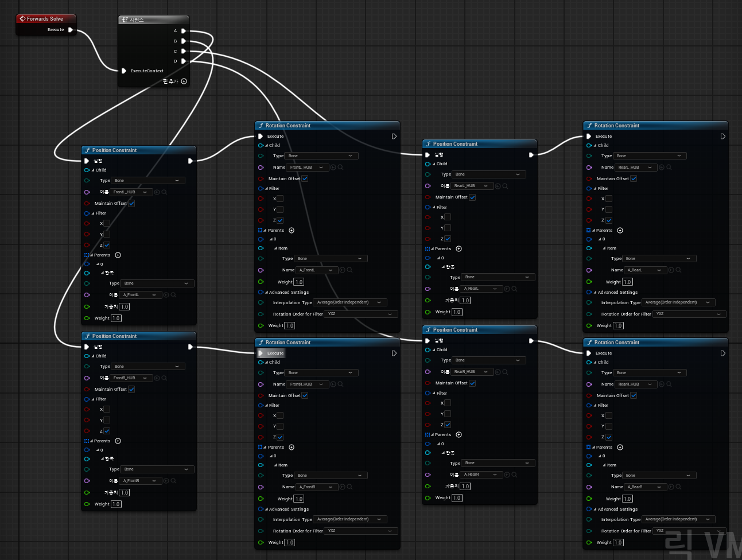The height and width of the screenshot is (560, 742).
Task: Click the Forwards Solve Execute output pin
Action: [x=71, y=30]
